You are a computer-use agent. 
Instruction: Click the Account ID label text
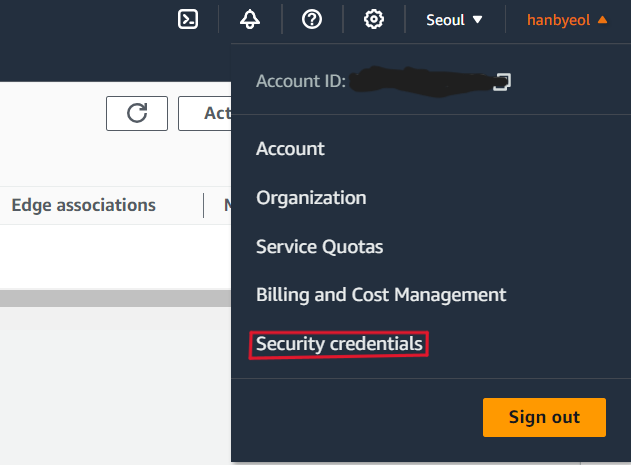coord(301,81)
